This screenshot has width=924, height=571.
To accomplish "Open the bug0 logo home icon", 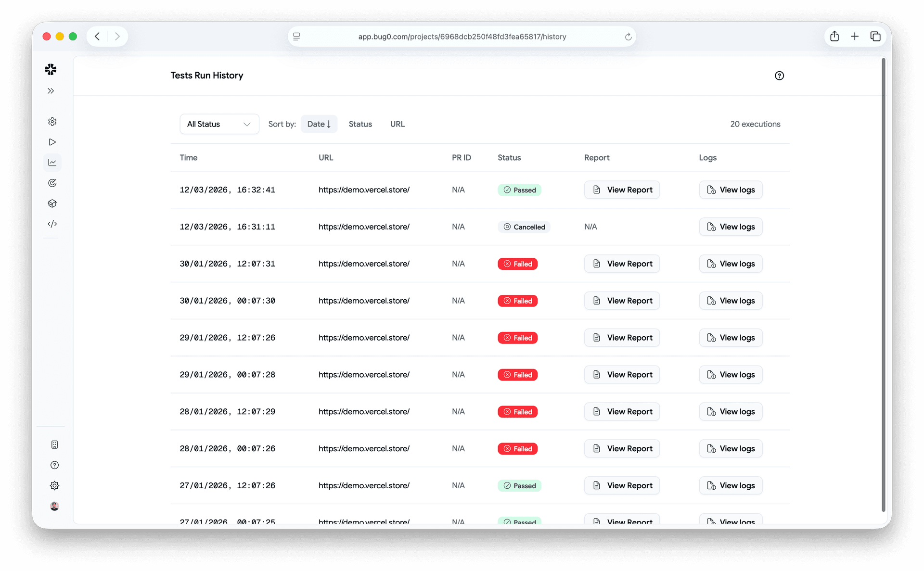I will tap(51, 69).
